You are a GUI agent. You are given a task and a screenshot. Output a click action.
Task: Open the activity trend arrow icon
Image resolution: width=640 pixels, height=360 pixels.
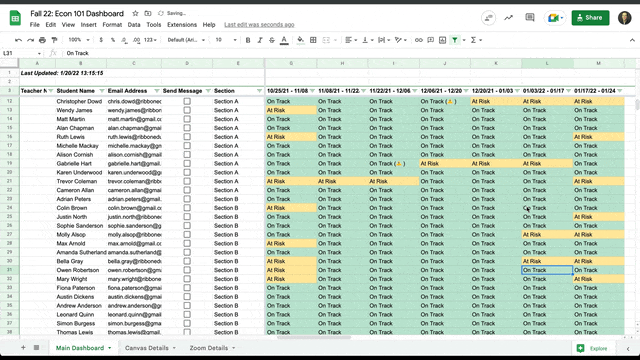click(x=509, y=18)
